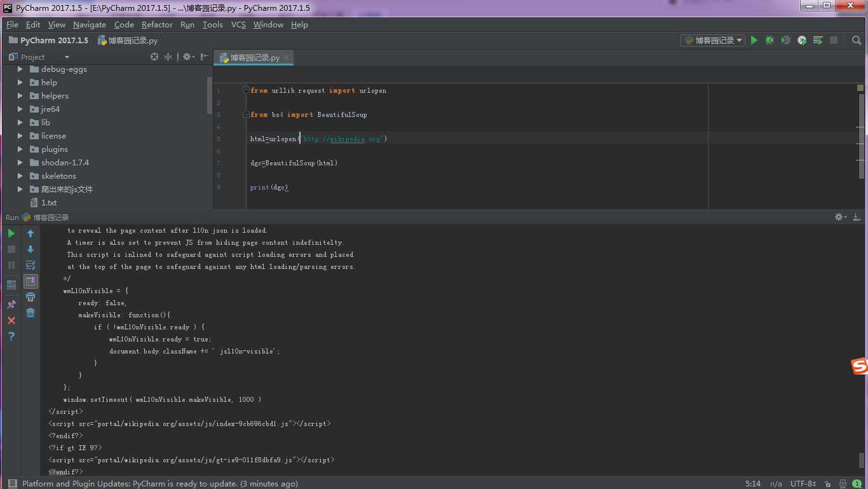
Task: Click up arrow in Run console
Action: [x=31, y=233]
